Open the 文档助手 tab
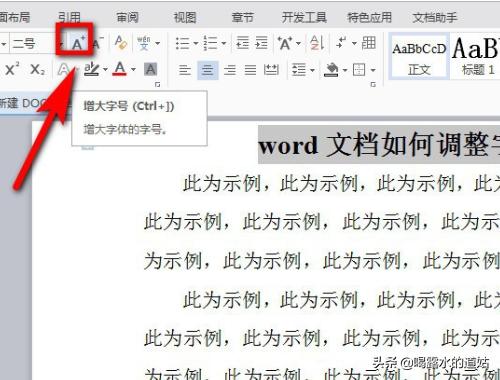The height and width of the screenshot is (380, 500). pos(435,17)
